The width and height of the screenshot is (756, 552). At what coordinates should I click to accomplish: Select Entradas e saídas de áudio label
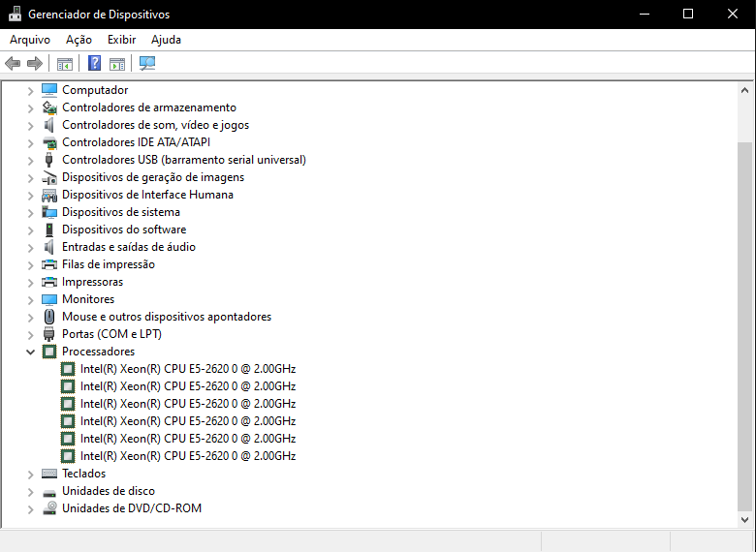click(129, 247)
